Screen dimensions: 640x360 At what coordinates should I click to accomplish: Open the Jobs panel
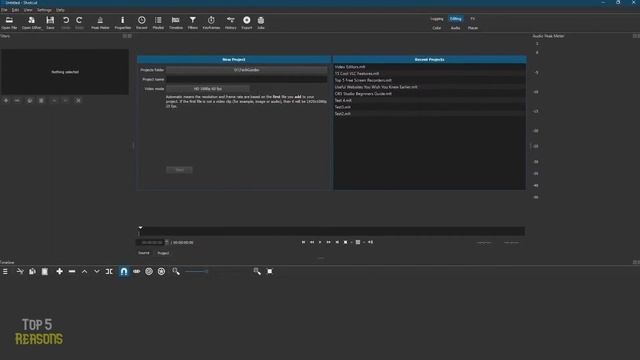pyautogui.click(x=261, y=23)
